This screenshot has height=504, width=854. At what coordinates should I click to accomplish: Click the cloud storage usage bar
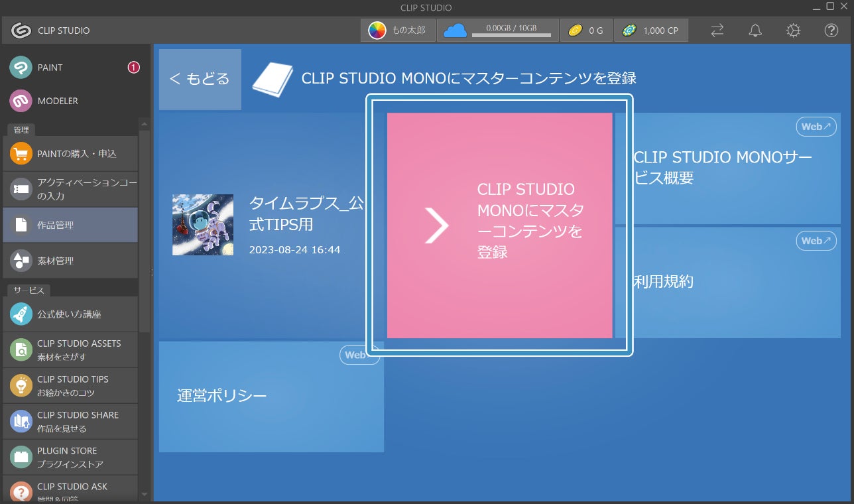point(511,35)
